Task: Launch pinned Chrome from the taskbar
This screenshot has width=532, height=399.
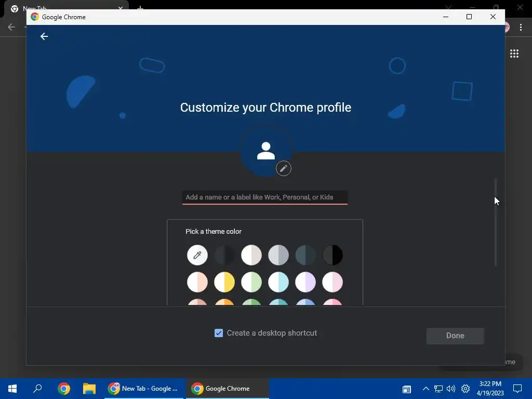Action: tap(64, 389)
